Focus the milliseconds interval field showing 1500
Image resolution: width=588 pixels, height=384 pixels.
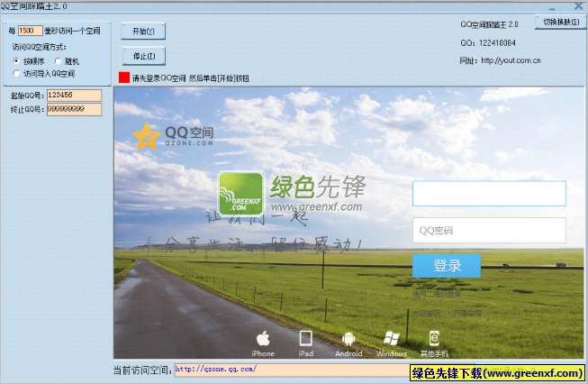(x=31, y=31)
